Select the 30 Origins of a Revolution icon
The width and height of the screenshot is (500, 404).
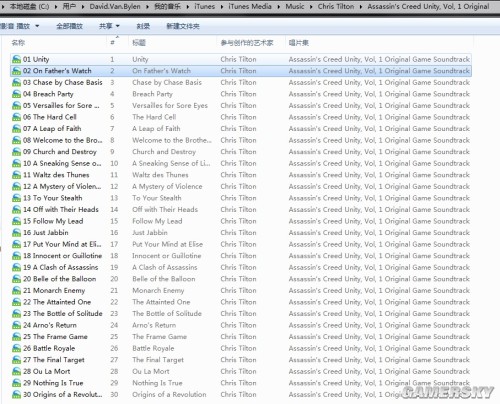point(16,395)
